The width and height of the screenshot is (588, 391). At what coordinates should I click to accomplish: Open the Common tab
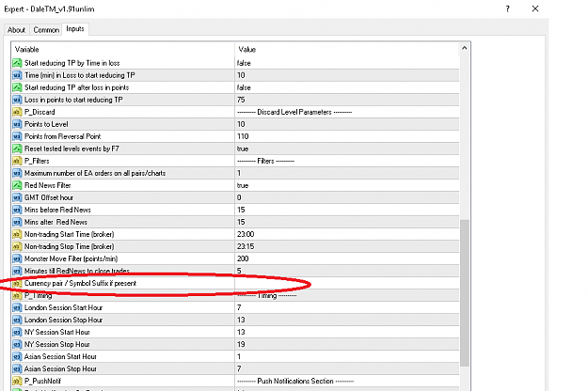(46, 30)
